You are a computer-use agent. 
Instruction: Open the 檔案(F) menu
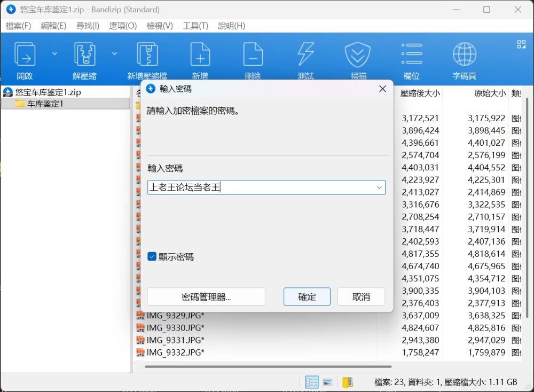click(x=18, y=26)
